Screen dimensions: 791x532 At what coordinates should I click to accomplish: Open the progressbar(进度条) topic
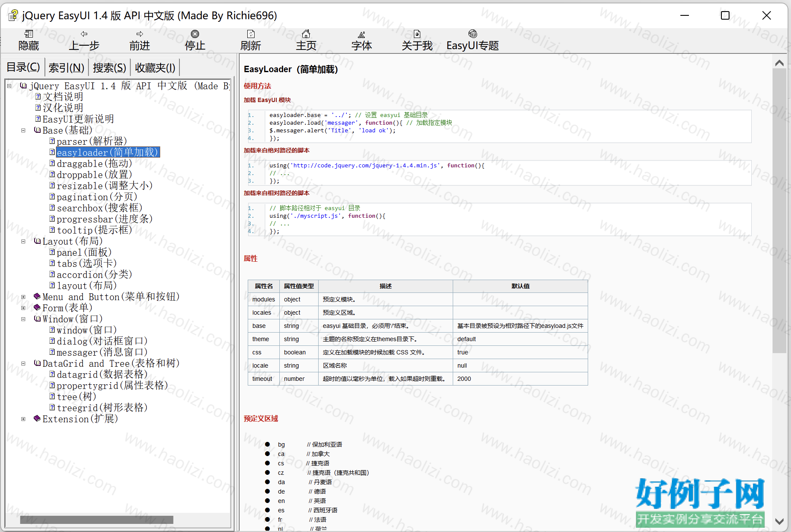(x=105, y=219)
